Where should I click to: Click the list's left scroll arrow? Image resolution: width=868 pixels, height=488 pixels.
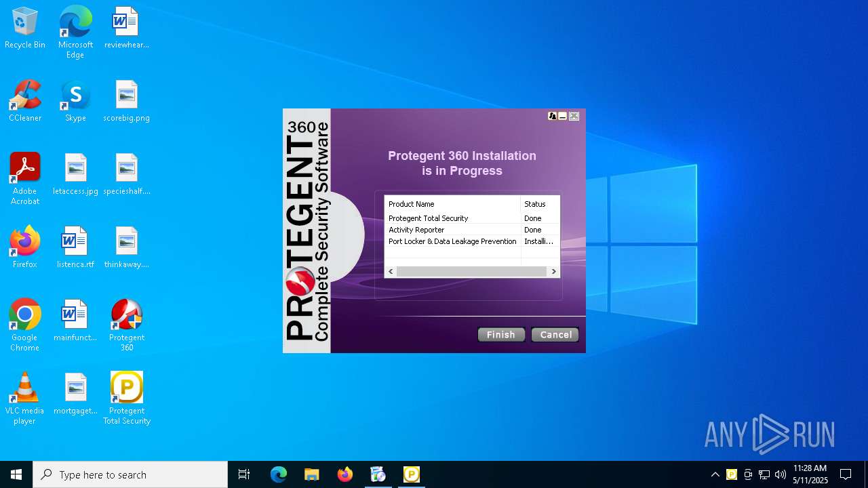[x=391, y=271]
